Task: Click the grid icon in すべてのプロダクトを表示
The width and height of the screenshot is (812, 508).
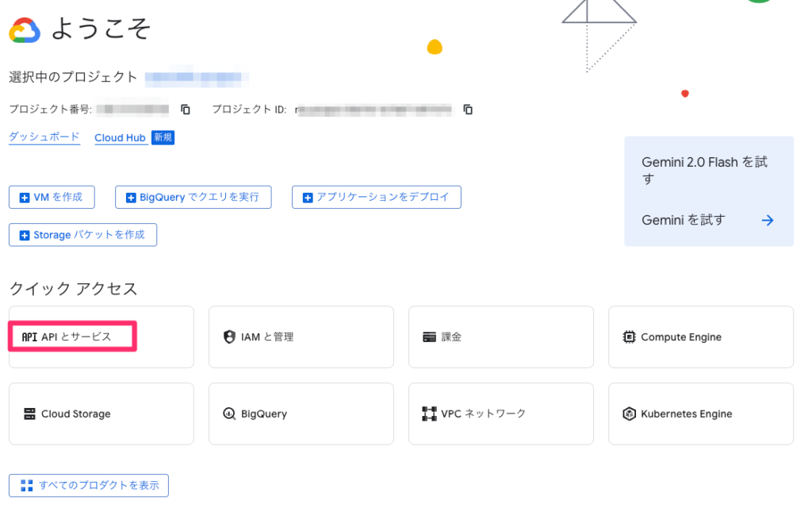Action: [x=26, y=485]
